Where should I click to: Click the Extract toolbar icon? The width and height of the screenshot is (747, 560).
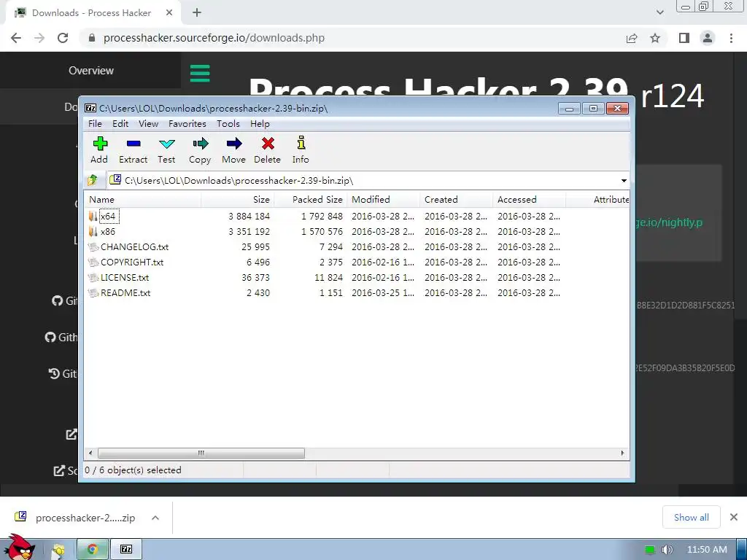tap(133, 144)
